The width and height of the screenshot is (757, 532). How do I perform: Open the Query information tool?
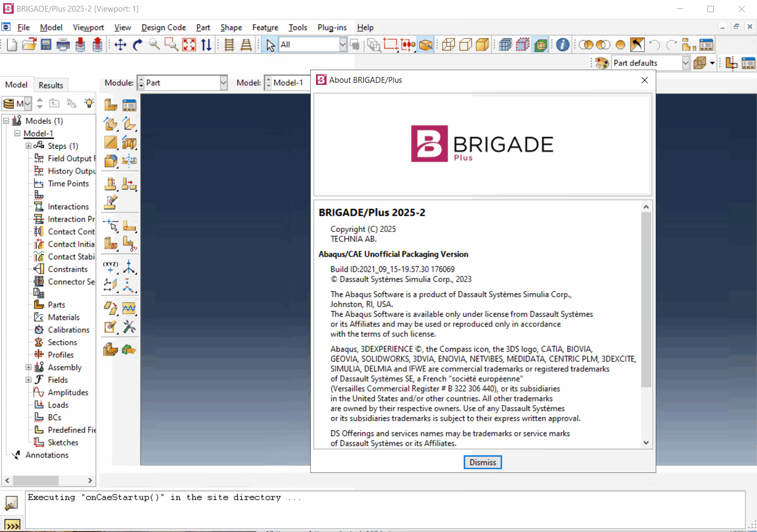[x=563, y=45]
